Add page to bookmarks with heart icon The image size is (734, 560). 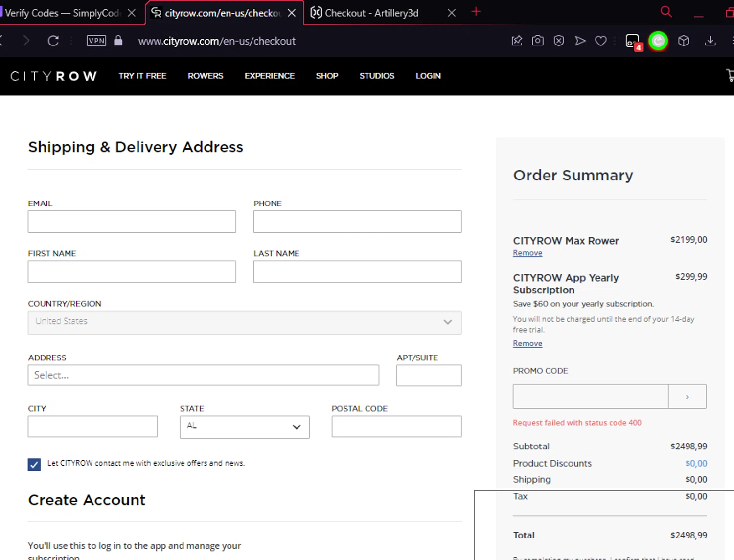point(601,41)
